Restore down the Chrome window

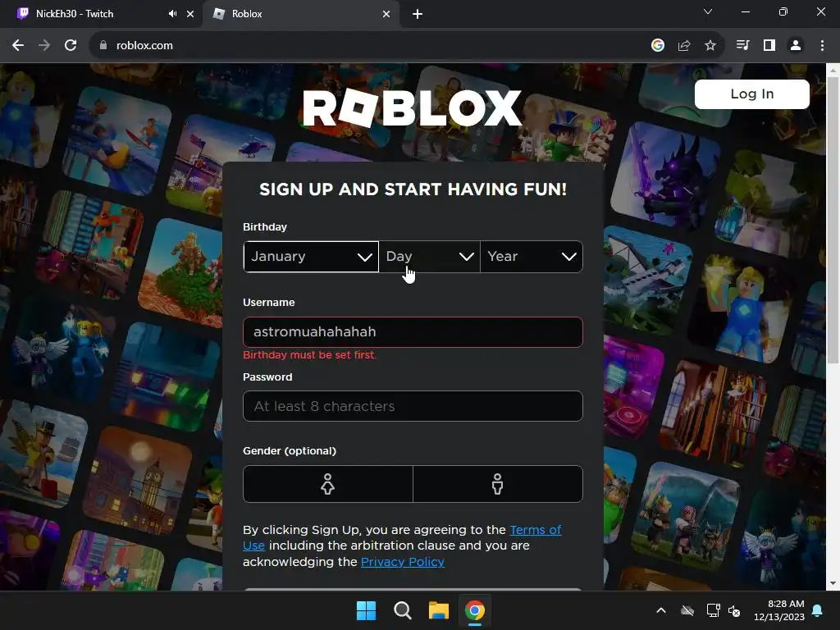(x=783, y=11)
